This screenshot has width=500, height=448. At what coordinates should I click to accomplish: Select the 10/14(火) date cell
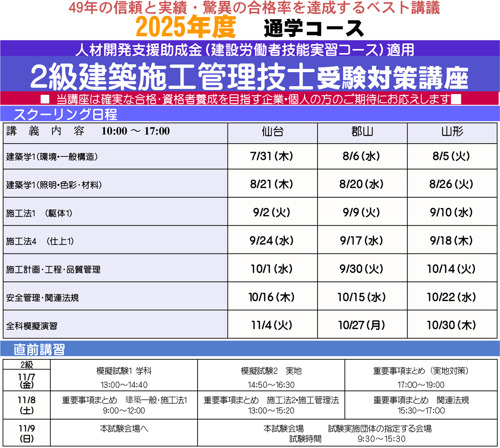452,268
